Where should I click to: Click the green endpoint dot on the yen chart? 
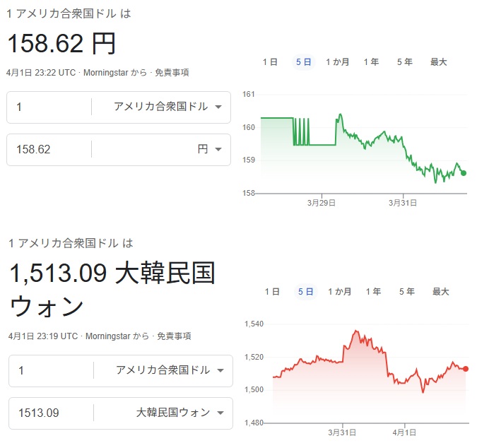pyautogui.click(x=464, y=173)
